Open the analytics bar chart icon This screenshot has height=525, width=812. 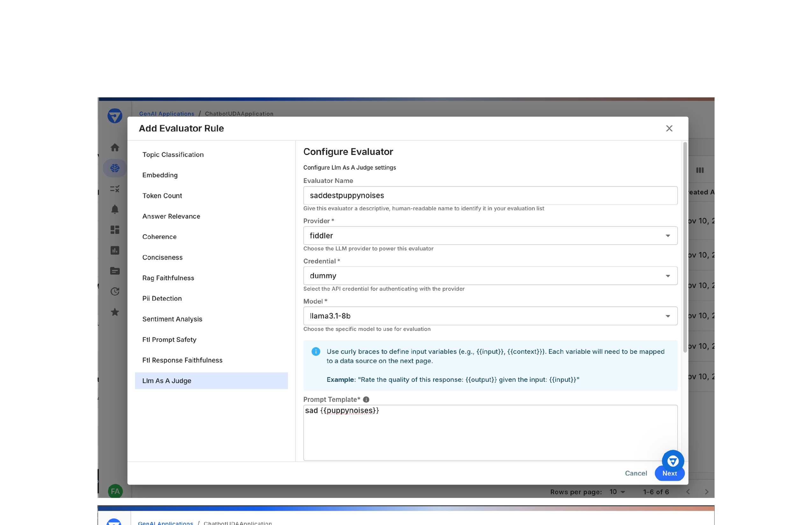pos(115,250)
